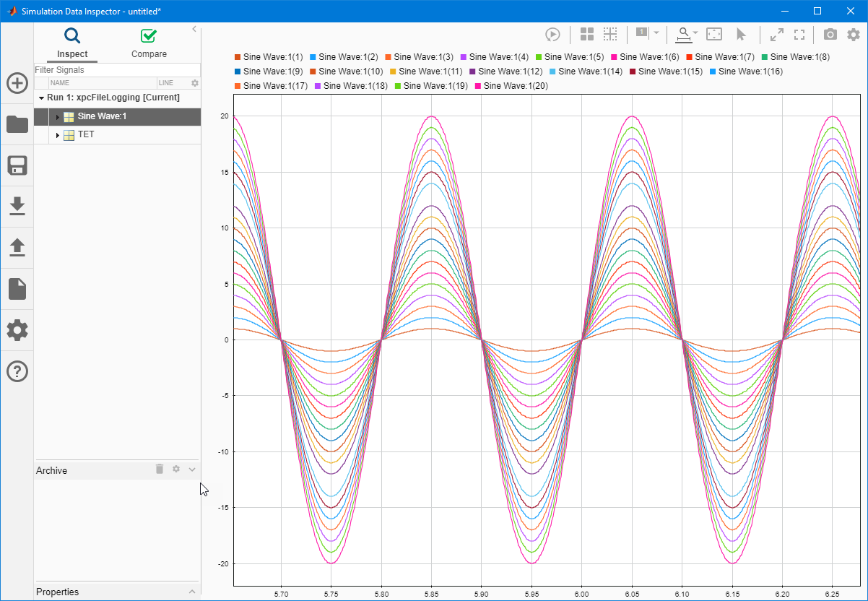Toggle full-screen view of the plot area
Image resolution: width=868 pixels, height=601 pixels.
click(x=799, y=35)
